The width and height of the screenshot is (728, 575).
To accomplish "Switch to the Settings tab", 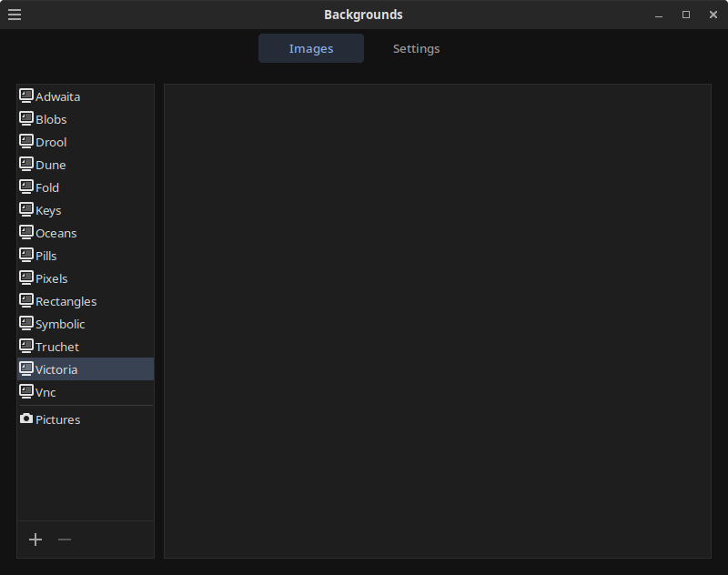I will pos(416,48).
